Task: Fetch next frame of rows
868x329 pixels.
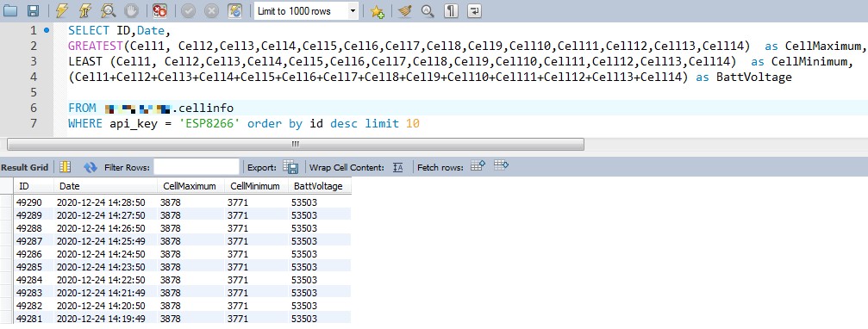Action: (x=478, y=165)
